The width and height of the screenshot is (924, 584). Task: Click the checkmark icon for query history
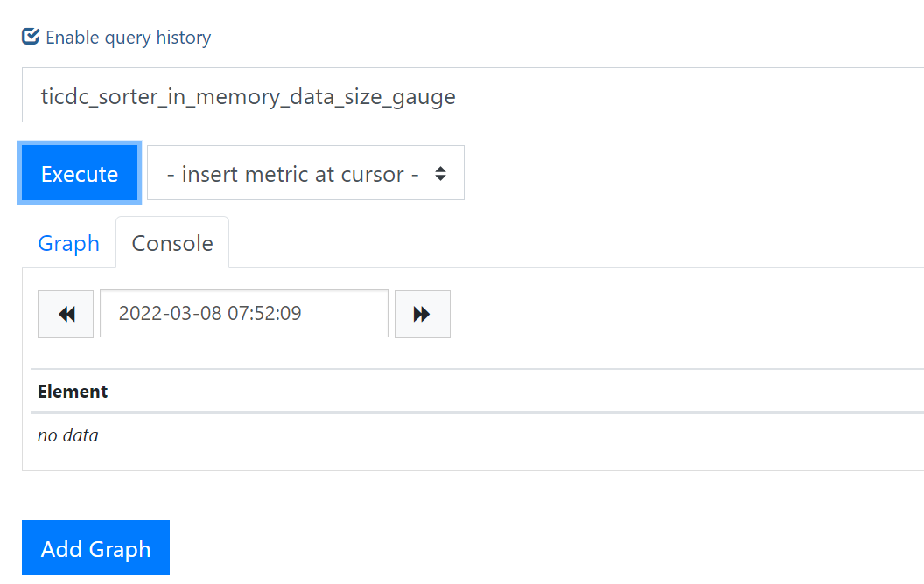(x=31, y=37)
